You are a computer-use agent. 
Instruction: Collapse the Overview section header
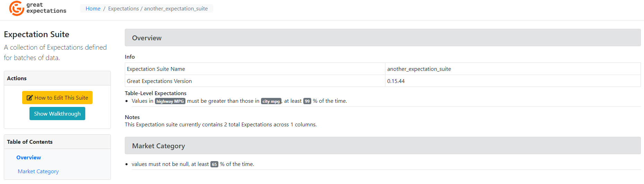click(x=382, y=38)
